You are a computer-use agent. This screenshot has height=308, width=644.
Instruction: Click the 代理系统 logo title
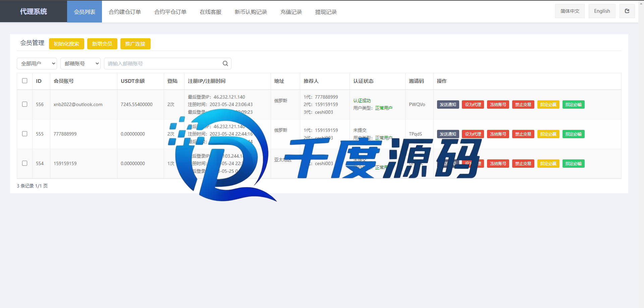34,11
